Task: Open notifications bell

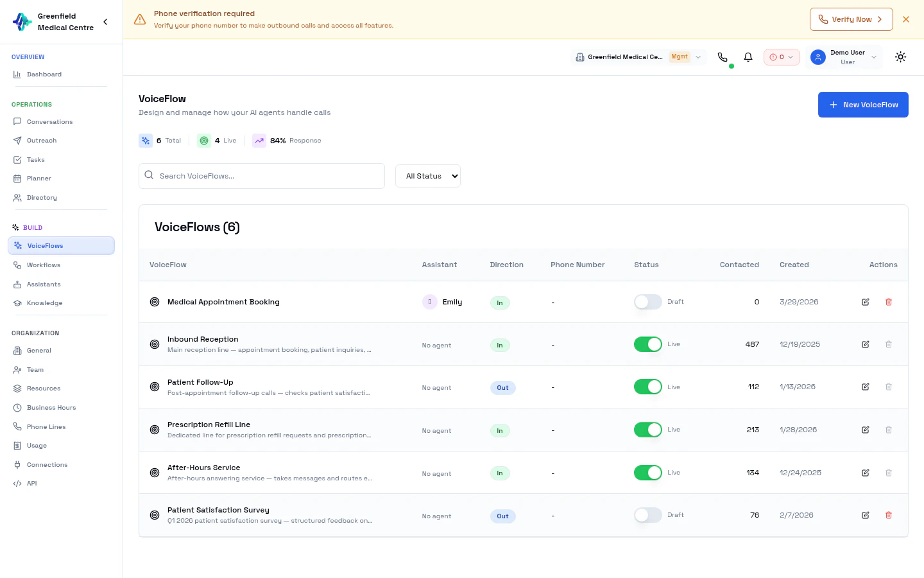Action: 748,57
